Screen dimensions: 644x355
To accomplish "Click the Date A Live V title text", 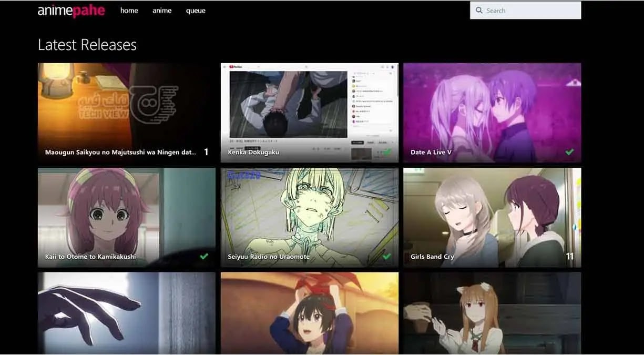I will click(x=431, y=152).
